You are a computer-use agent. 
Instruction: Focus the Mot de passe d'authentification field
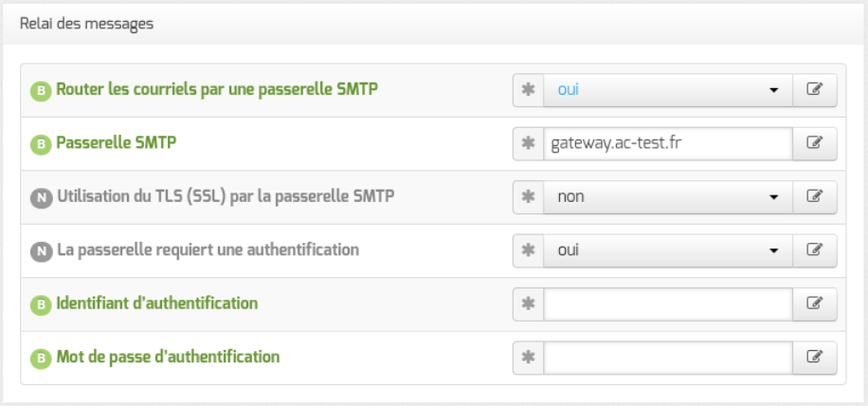(668, 358)
